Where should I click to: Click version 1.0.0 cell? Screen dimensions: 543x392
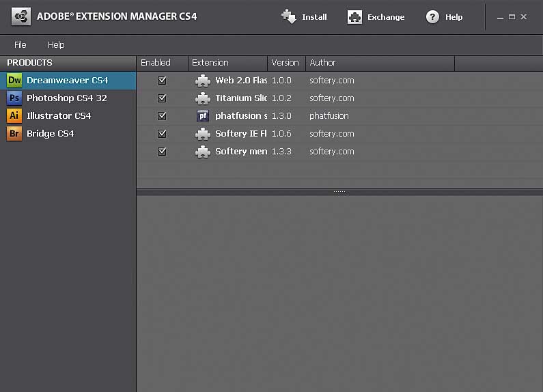(x=281, y=81)
